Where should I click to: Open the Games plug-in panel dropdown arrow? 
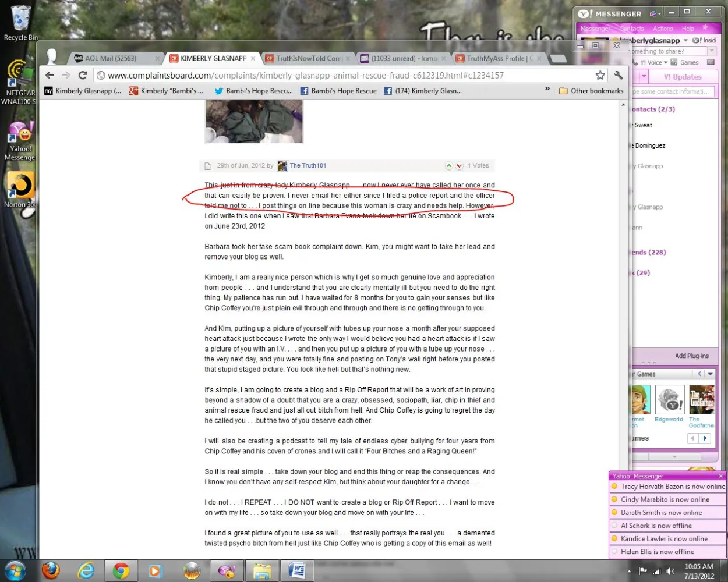click(x=711, y=374)
